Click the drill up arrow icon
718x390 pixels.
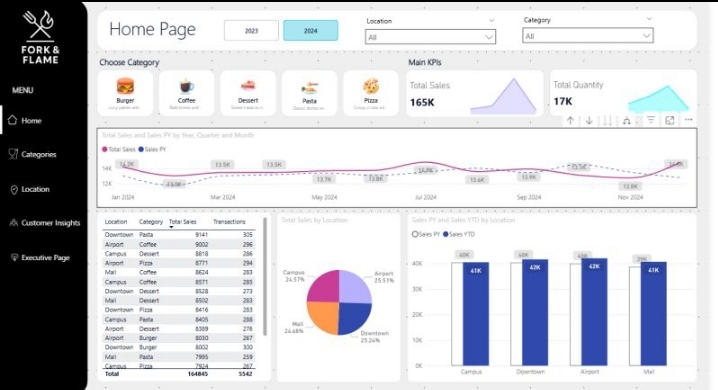[x=570, y=120]
